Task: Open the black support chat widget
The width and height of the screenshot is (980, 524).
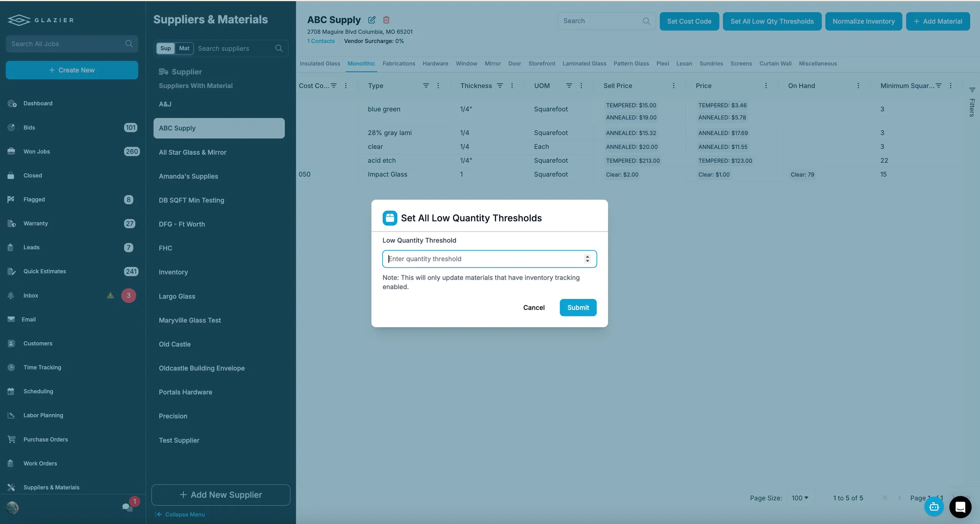Action: click(960, 507)
